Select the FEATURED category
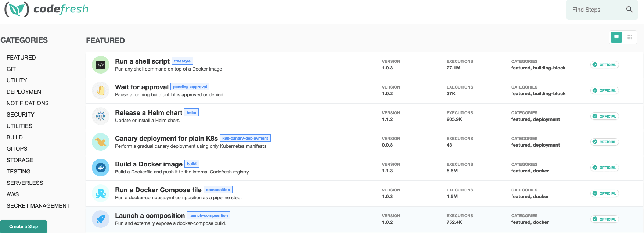Viewport: 644px width, 233px height. tap(21, 58)
